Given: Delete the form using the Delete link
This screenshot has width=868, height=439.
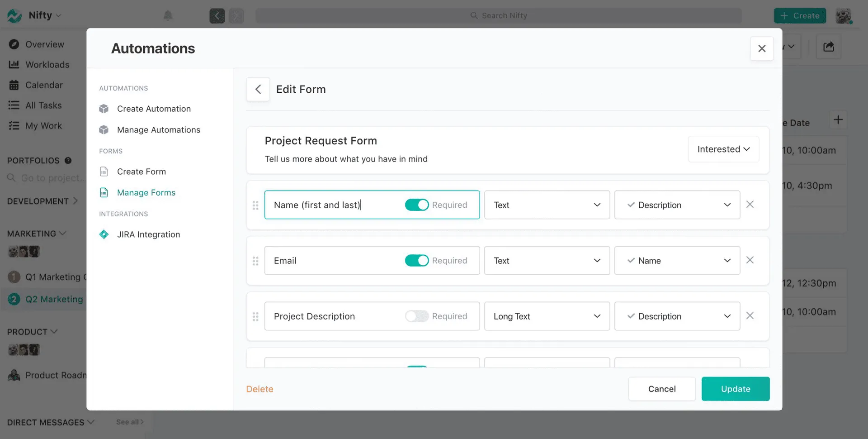Looking at the screenshot, I should tap(259, 389).
